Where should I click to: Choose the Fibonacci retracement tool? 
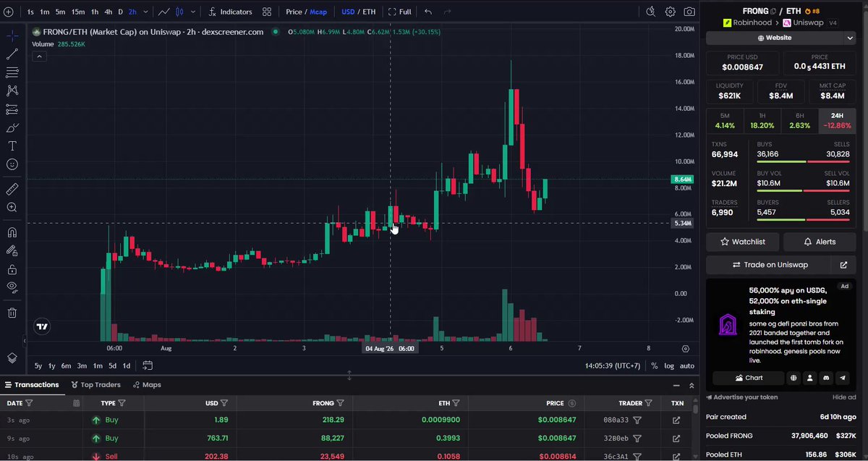point(12,72)
